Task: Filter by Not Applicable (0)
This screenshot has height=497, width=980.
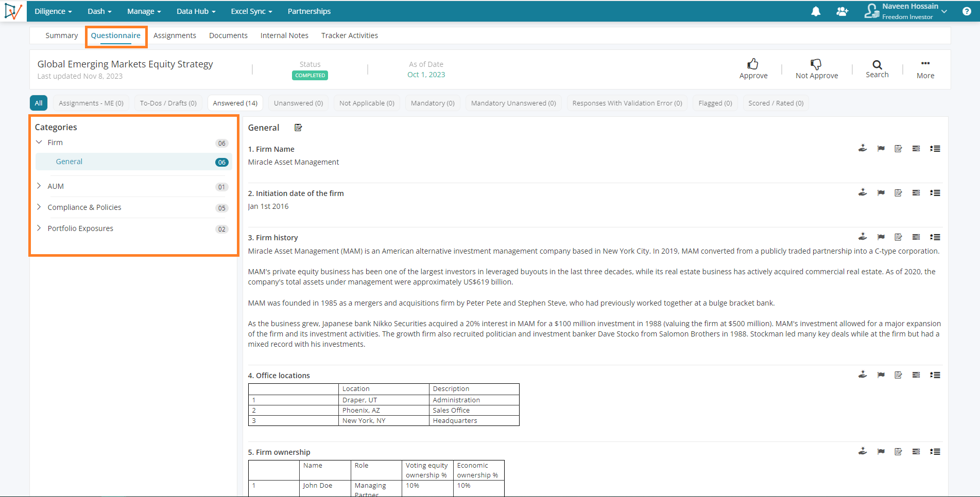Action: tap(367, 103)
